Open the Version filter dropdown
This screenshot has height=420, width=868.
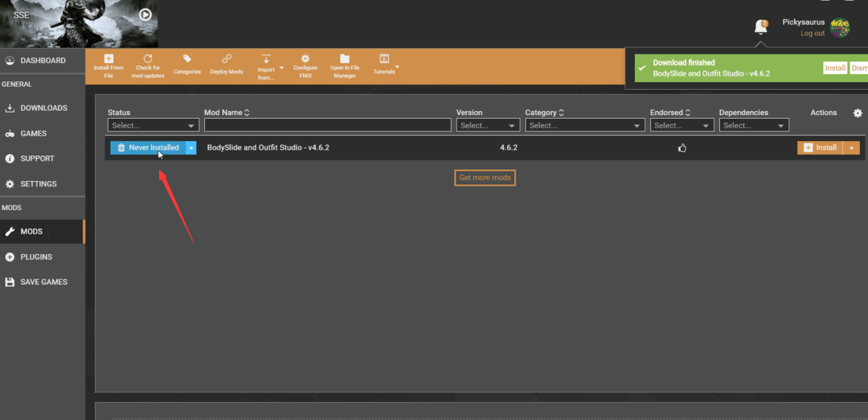(x=488, y=126)
